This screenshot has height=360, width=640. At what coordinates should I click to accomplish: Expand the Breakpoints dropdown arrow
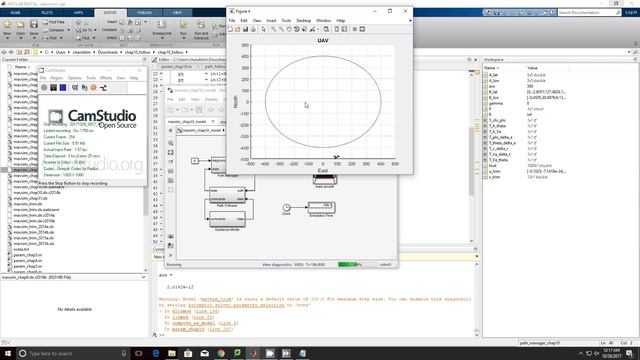coord(162,38)
